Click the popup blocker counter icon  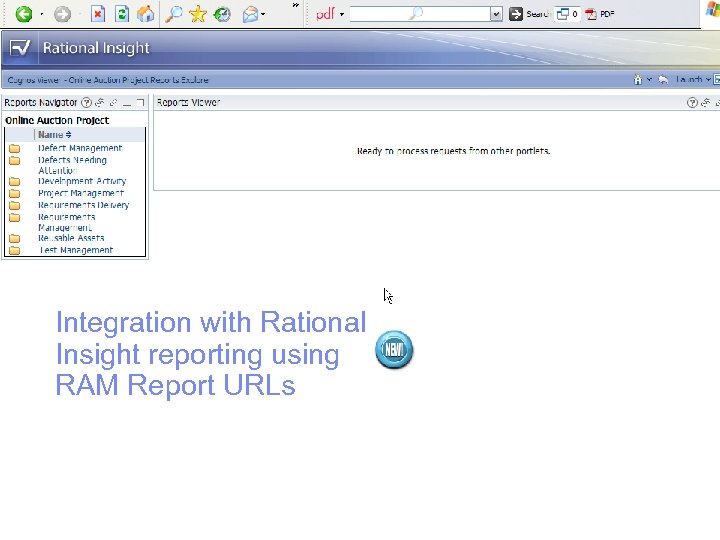point(567,14)
